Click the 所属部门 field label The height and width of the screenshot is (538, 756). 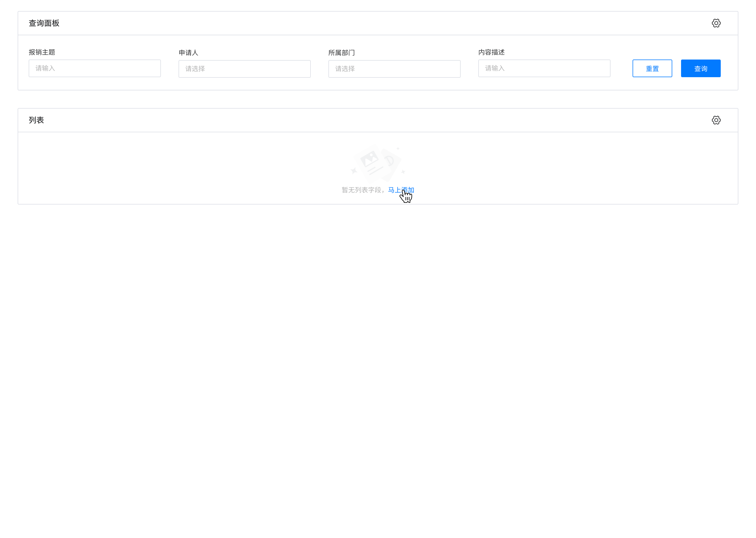click(341, 53)
